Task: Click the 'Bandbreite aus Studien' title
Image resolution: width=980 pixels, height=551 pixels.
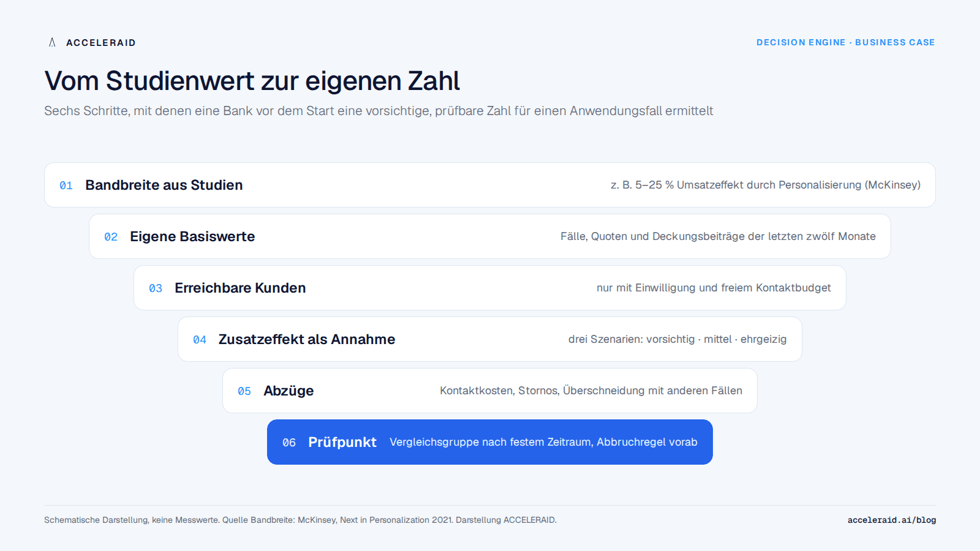Action: pyautogui.click(x=164, y=185)
